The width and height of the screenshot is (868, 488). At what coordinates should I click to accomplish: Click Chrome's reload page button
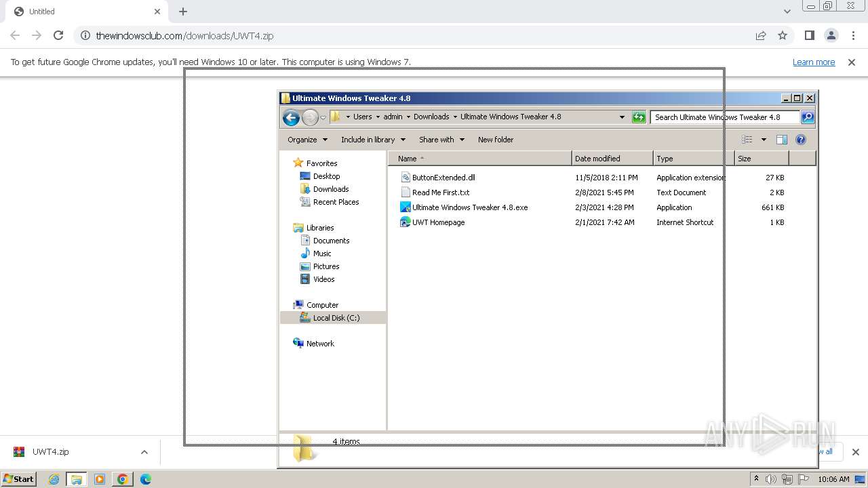(x=58, y=35)
